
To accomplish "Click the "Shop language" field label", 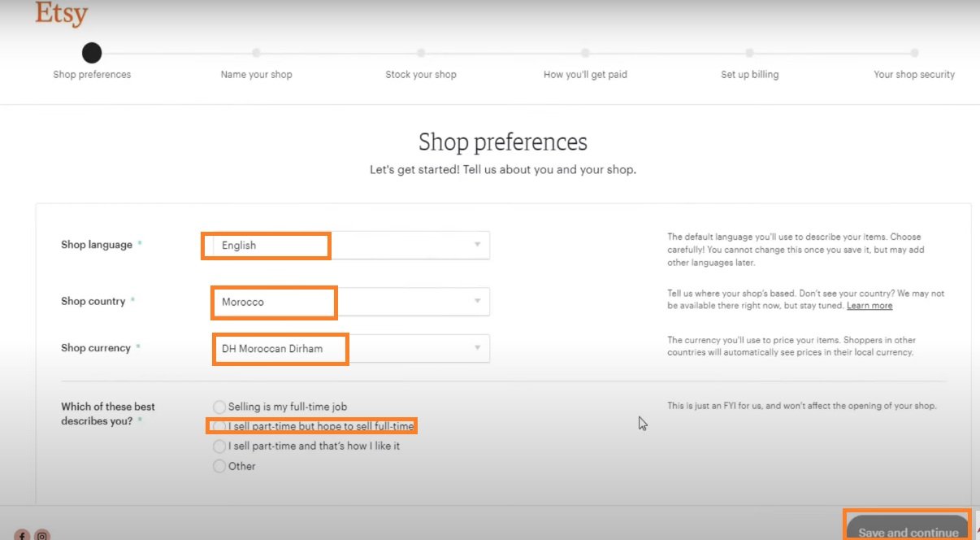I will 97,245.
